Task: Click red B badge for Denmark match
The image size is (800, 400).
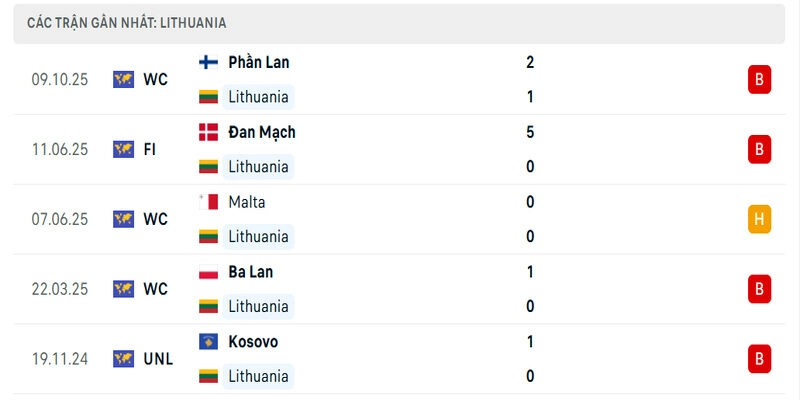Action: pyautogui.click(x=759, y=149)
